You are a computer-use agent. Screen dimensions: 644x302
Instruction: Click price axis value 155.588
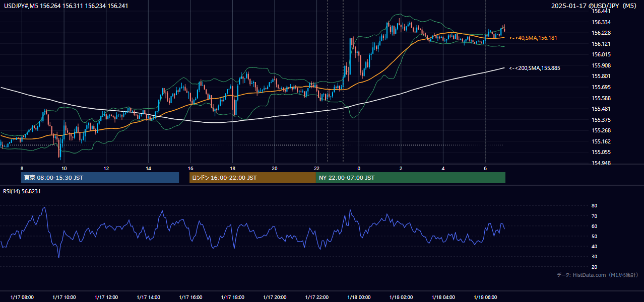pos(601,98)
